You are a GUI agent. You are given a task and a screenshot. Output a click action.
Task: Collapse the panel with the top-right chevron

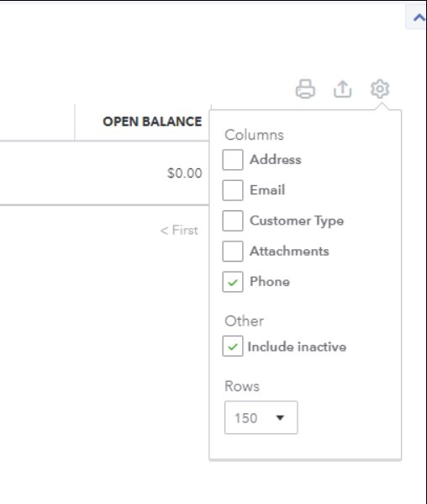(x=419, y=18)
